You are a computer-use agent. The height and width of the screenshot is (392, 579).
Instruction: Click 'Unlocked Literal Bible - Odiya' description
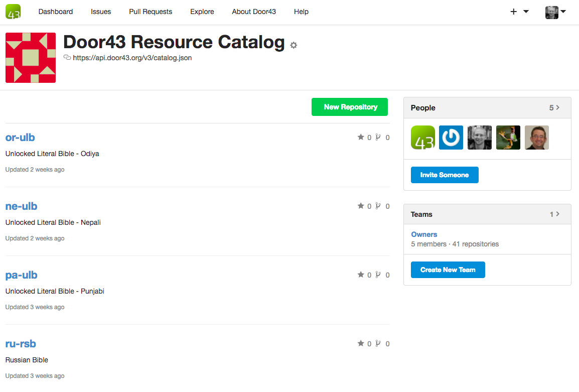(x=52, y=154)
